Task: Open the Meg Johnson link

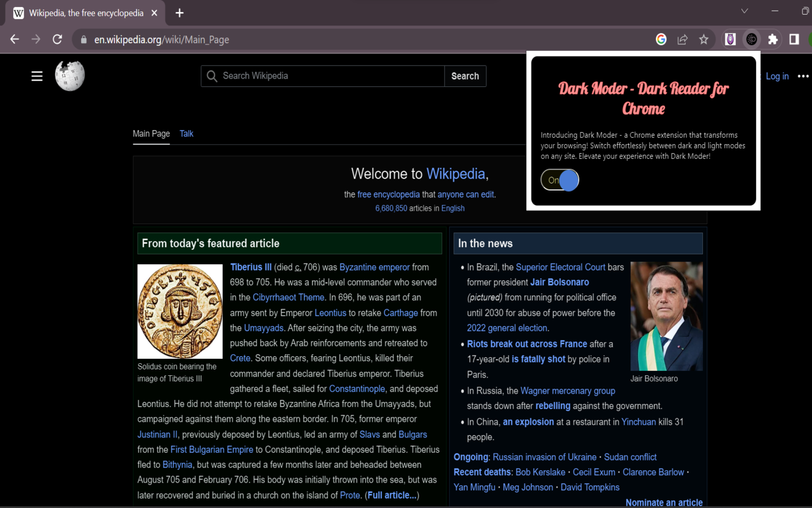Action: click(528, 488)
